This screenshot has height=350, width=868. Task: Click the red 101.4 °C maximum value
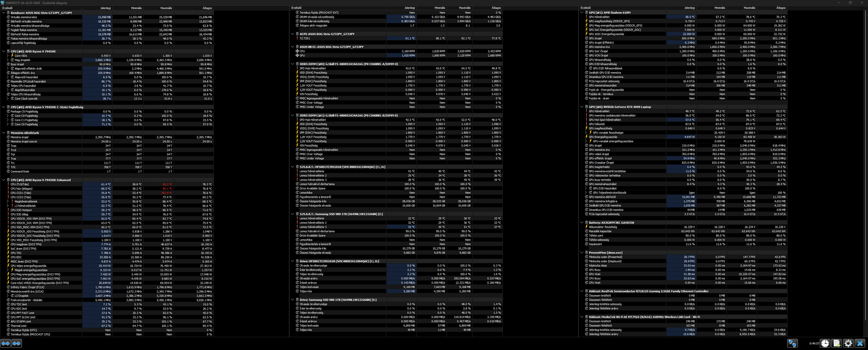[167, 193]
